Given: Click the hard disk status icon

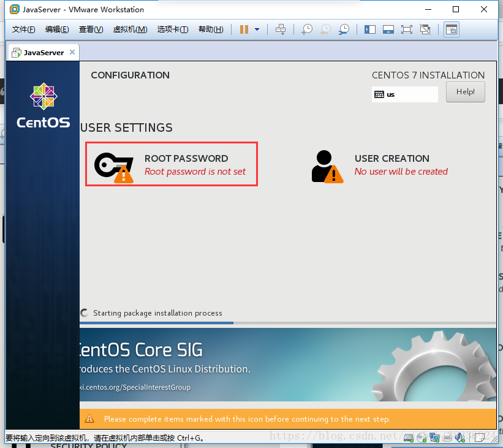Looking at the screenshot, I should 409,438.
